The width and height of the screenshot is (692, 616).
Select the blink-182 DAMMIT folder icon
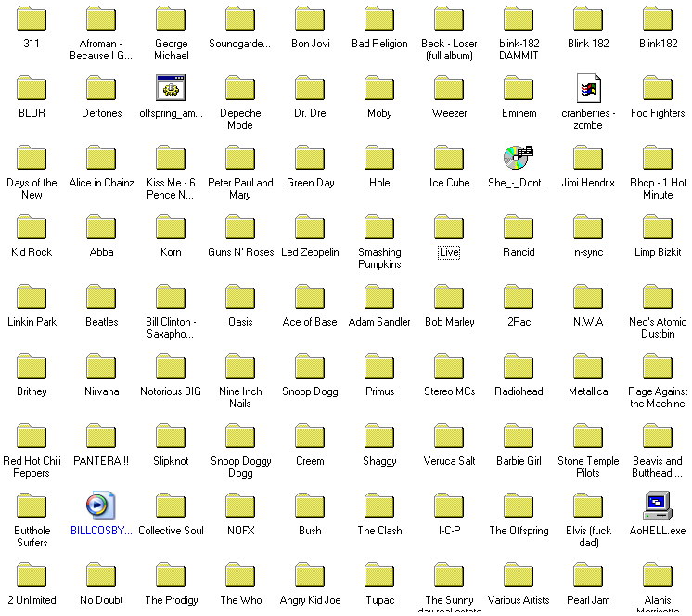pyautogui.click(x=519, y=19)
